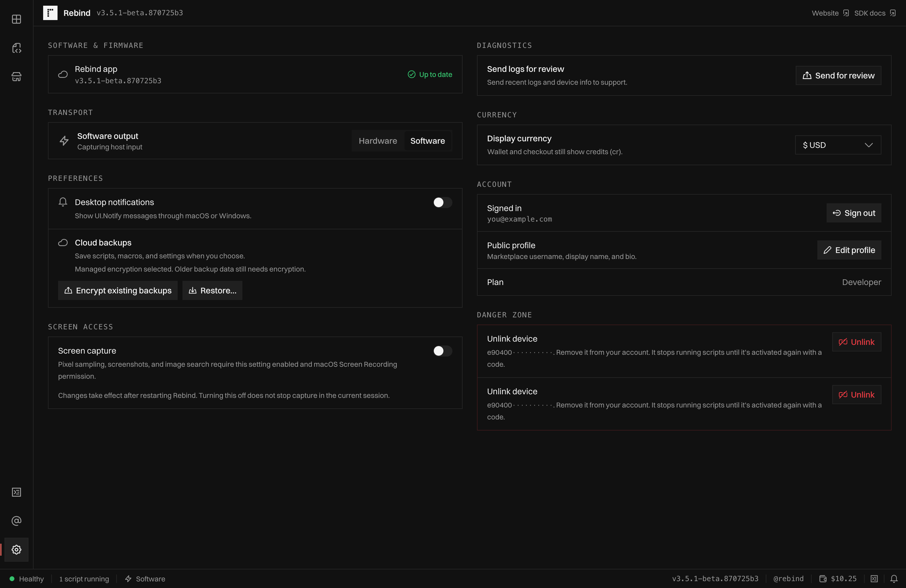Click the external link icon beside SDK docs
Screen dimensions: 906x588
click(892, 13)
